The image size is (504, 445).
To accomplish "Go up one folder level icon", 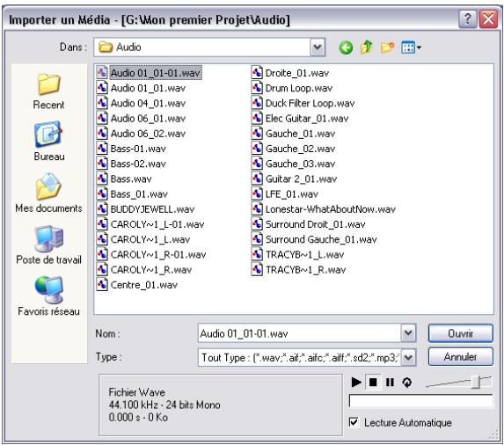I will click(366, 47).
